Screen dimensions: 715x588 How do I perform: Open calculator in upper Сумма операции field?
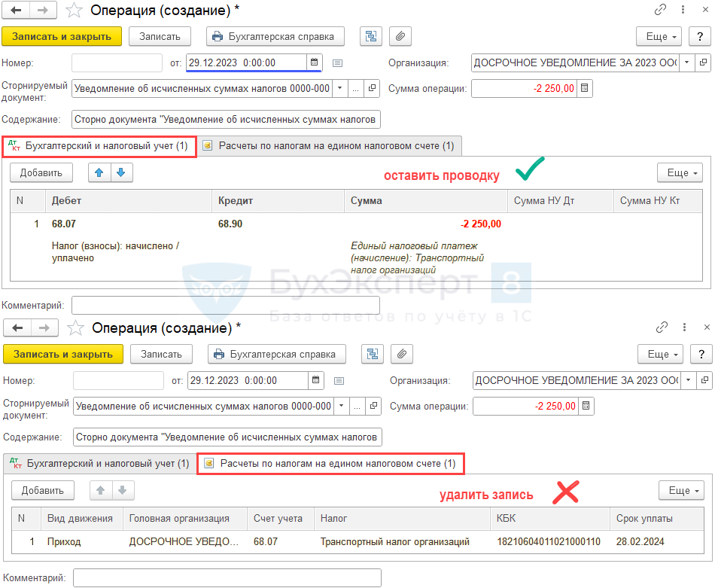(585, 89)
